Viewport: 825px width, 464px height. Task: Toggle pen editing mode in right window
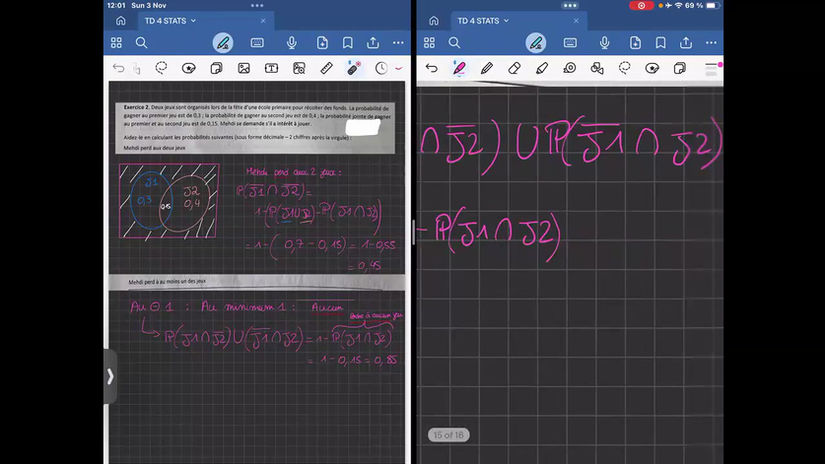coord(536,43)
